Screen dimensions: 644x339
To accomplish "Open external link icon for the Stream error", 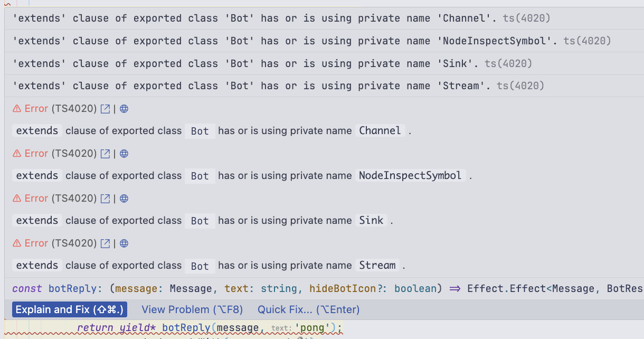I will tap(105, 243).
